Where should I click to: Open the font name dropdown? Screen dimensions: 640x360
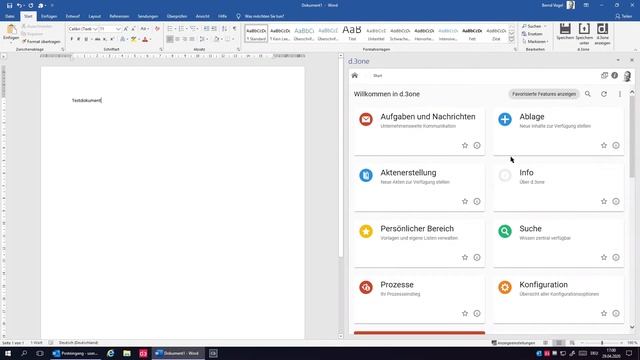coord(95,29)
